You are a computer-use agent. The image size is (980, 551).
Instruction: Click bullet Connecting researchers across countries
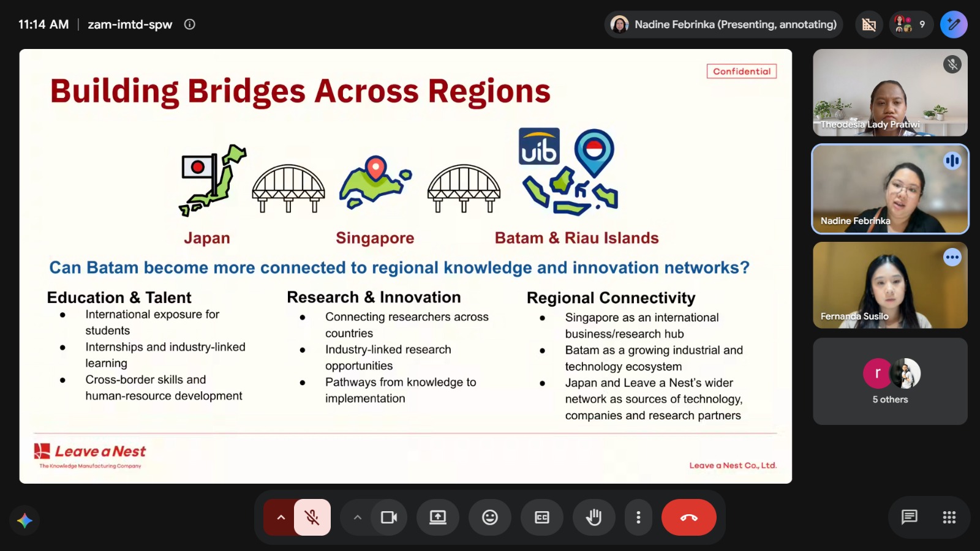(x=407, y=325)
